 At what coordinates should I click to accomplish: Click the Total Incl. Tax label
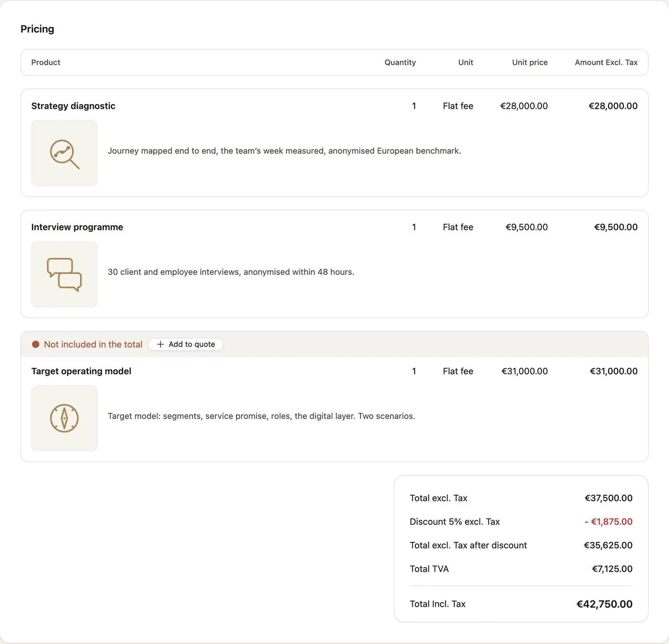tap(438, 604)
